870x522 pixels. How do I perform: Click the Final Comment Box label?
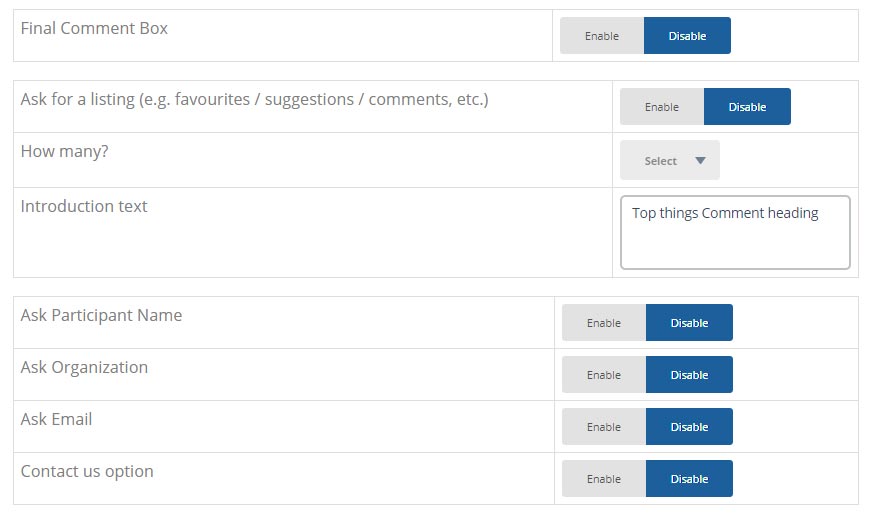[x=94, y=28]
